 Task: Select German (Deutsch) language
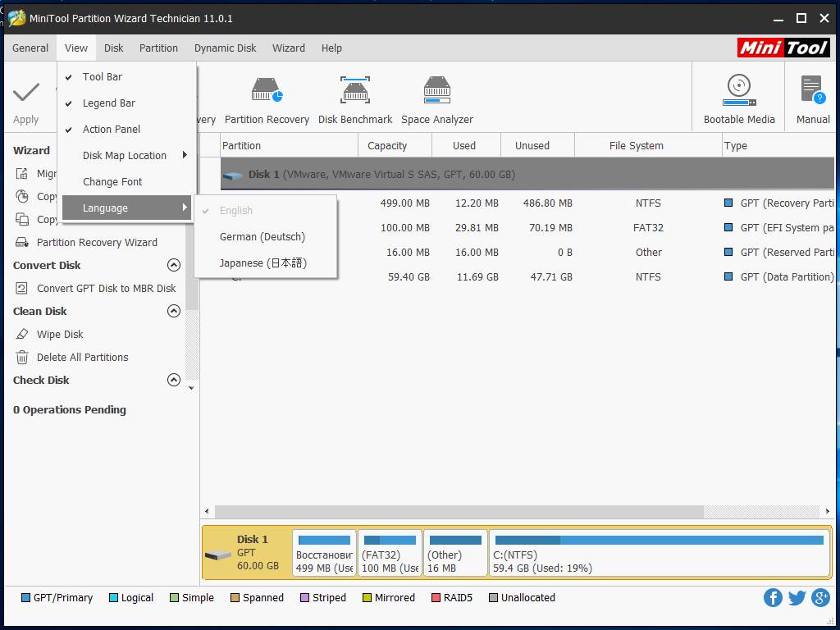point(262,237)
